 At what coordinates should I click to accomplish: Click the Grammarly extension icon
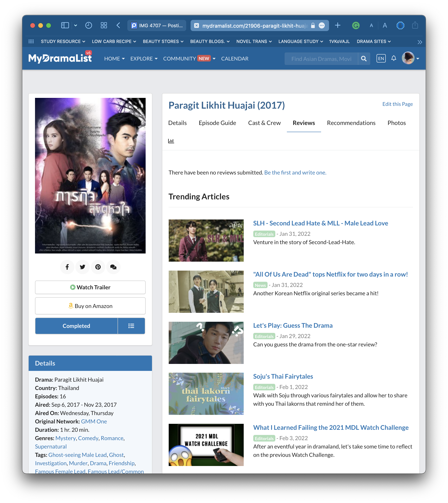coord(356,25)
